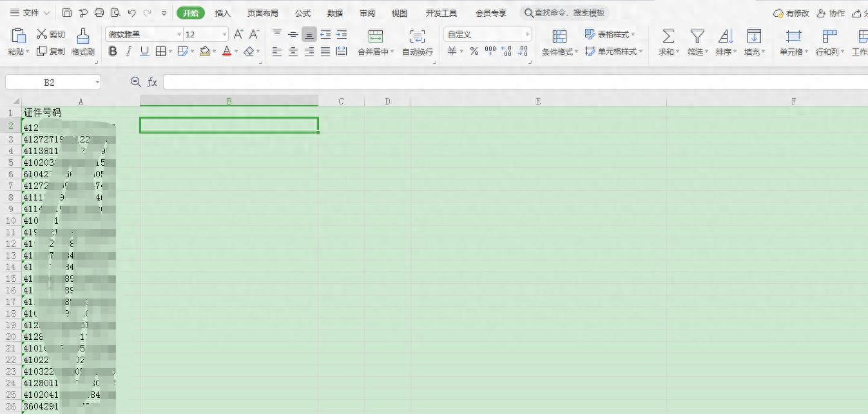
Task: Click the Sort (排序) icon
Action: point(725,36)
